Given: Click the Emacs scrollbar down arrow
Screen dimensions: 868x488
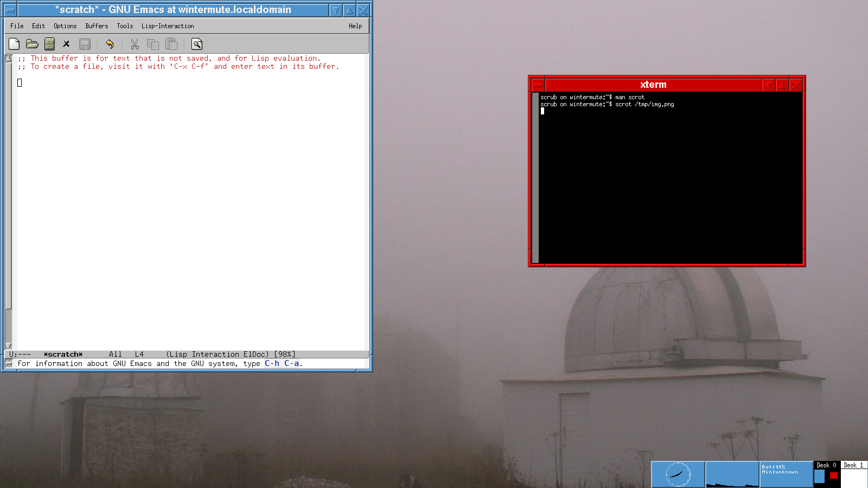Looking at the screenshot, I should click(8, 345).
